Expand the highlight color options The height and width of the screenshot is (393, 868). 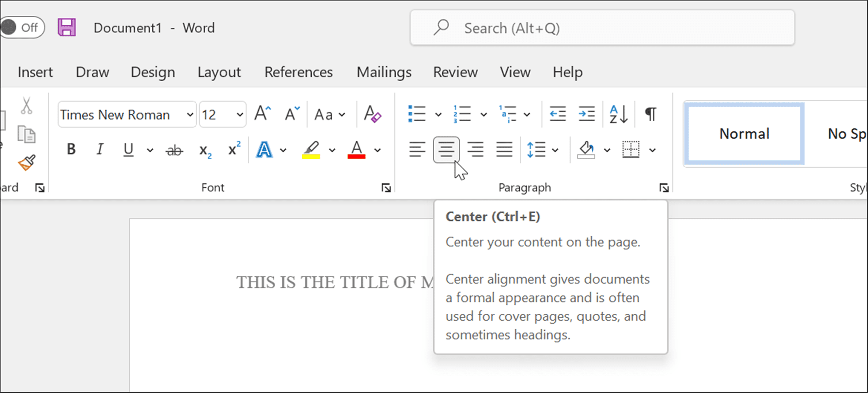[x=332, y=150]
